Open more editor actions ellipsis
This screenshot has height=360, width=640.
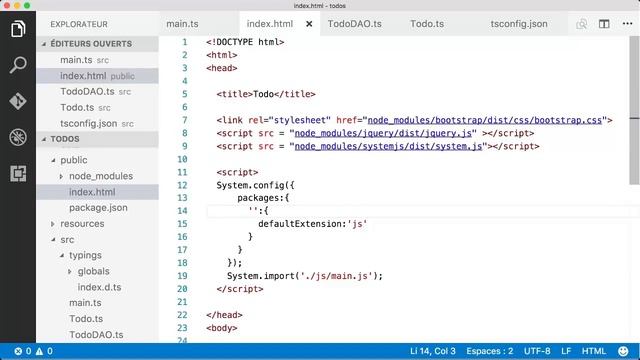coord(627,24)
